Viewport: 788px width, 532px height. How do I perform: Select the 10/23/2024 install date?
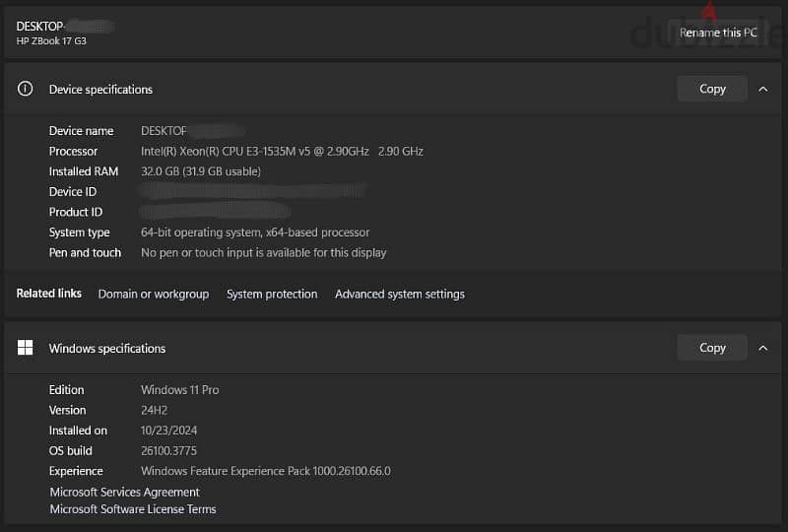(x=168, y=431)
